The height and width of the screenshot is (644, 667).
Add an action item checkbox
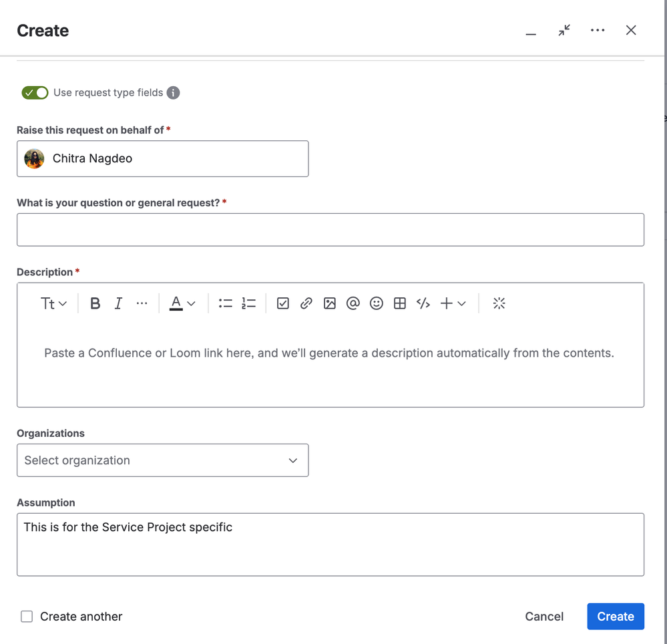coord(283,303)
